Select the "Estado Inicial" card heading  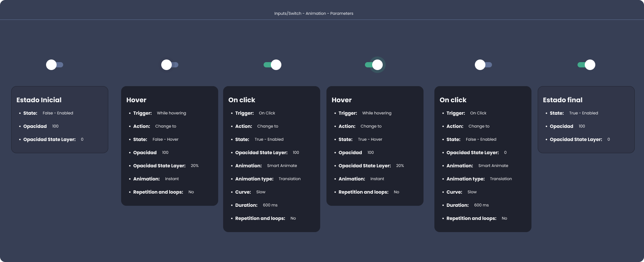[x=39, y=100]
